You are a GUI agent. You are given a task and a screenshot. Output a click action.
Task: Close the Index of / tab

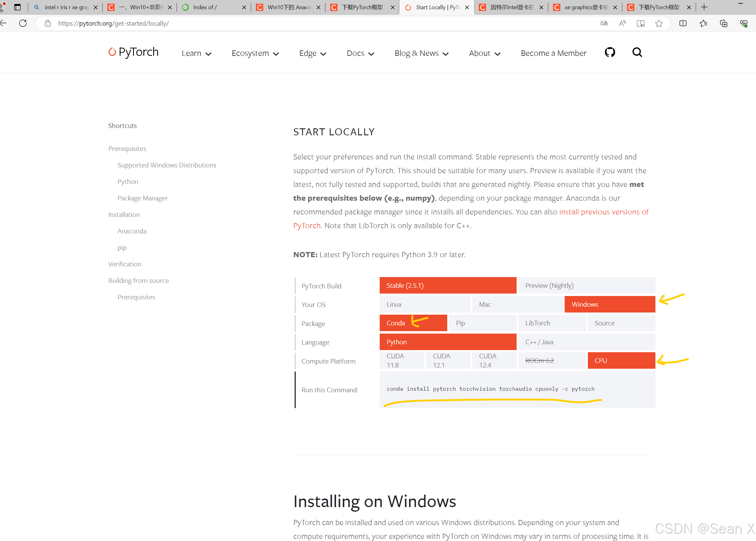click(x=244, y=7)
